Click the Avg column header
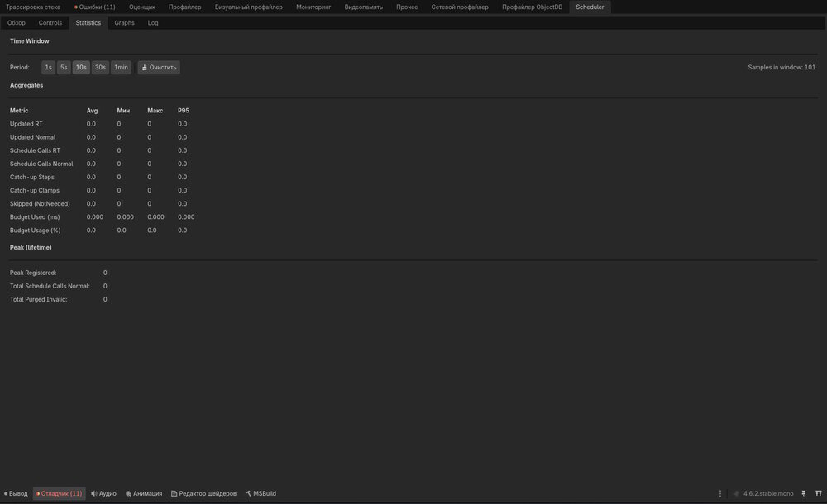Screen dimensions: 827x504 tap(92, 111)
